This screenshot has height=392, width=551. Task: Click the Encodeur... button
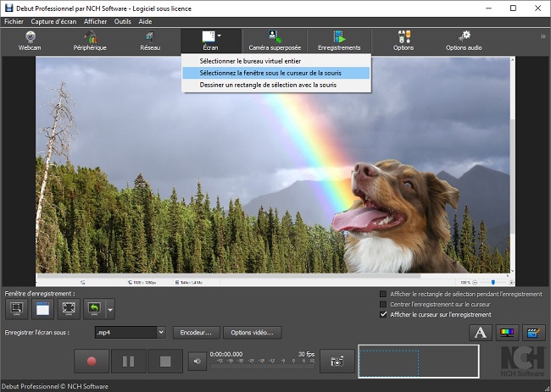pos(196,333)
